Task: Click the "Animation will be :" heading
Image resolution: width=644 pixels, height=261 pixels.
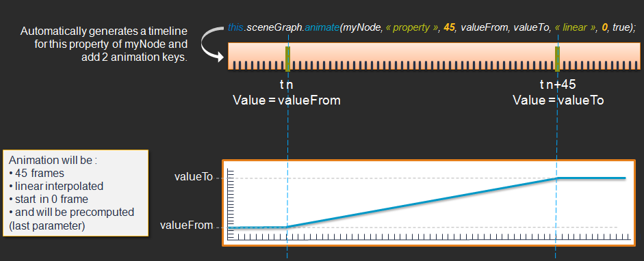Action: click(53, 159)
